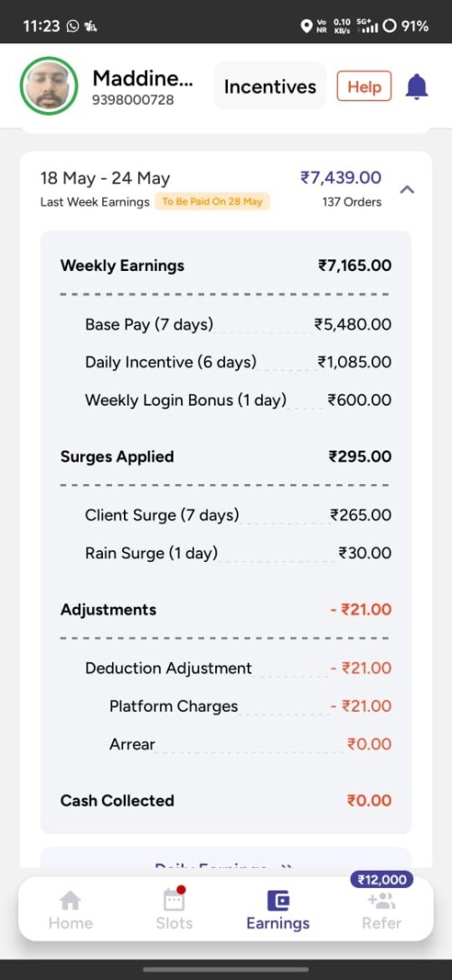Image resolution: width=452 pixels, height=980 pixels.
Task: Tap the battery indicator icon
Action: (390, 26)
